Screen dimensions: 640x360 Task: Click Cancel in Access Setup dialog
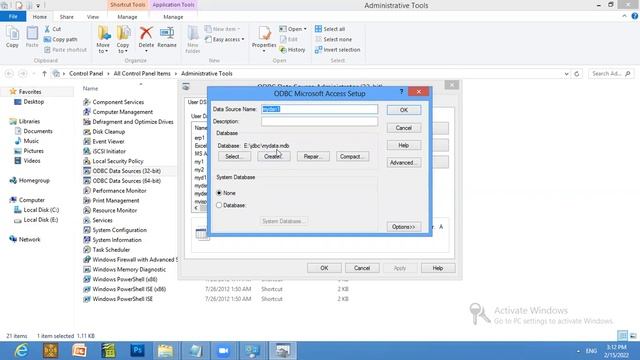pos(404,128)
